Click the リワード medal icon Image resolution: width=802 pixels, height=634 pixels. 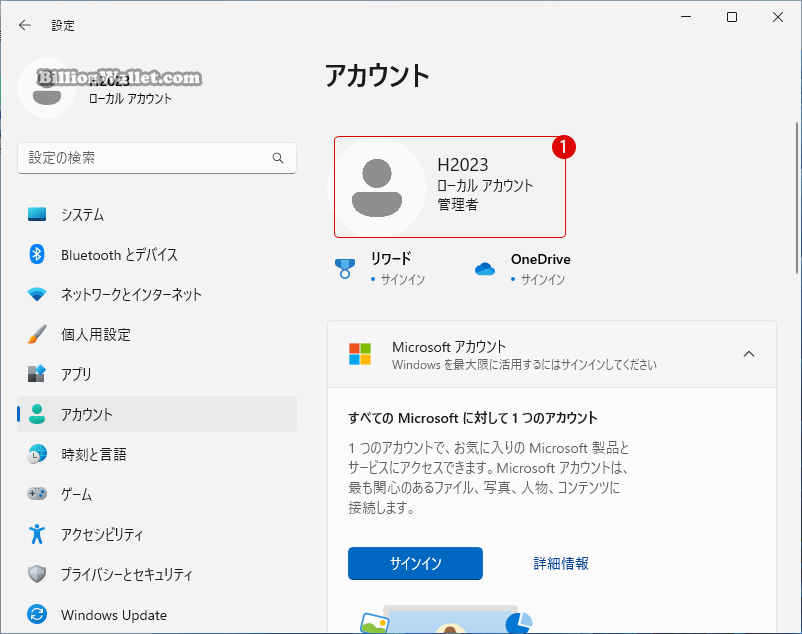[x=345, y=268]
